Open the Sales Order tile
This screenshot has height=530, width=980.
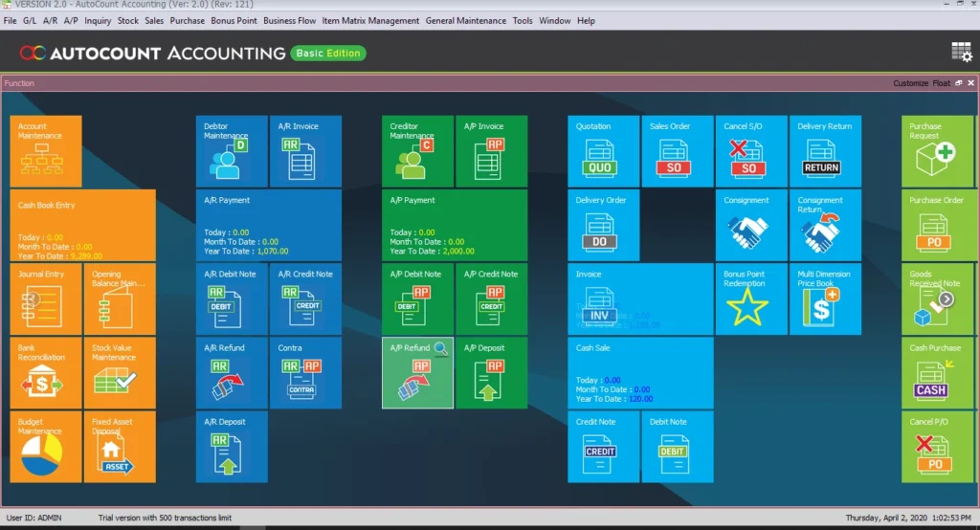pyautogui.click(x=678, y=151)
